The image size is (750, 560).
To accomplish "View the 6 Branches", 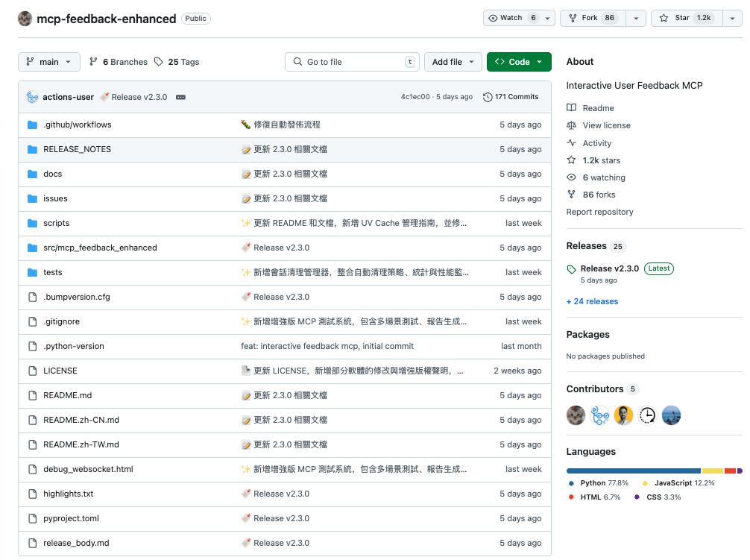I will click(x=119, y=62).
